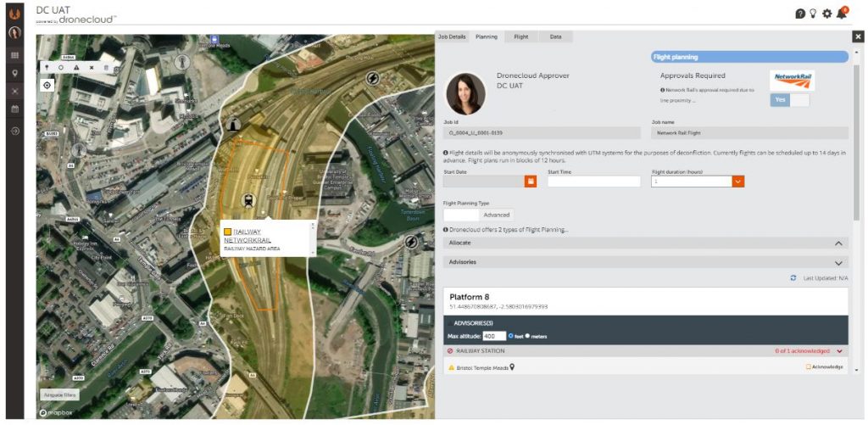Select the pin marker map tool
868x425 pixels.
[47, 67]
